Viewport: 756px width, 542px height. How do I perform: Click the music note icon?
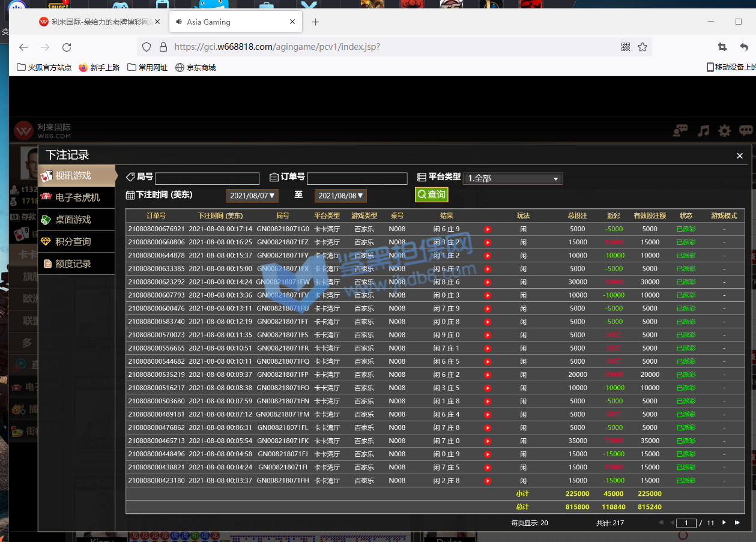pyautogui.click(x=704, y=130)
